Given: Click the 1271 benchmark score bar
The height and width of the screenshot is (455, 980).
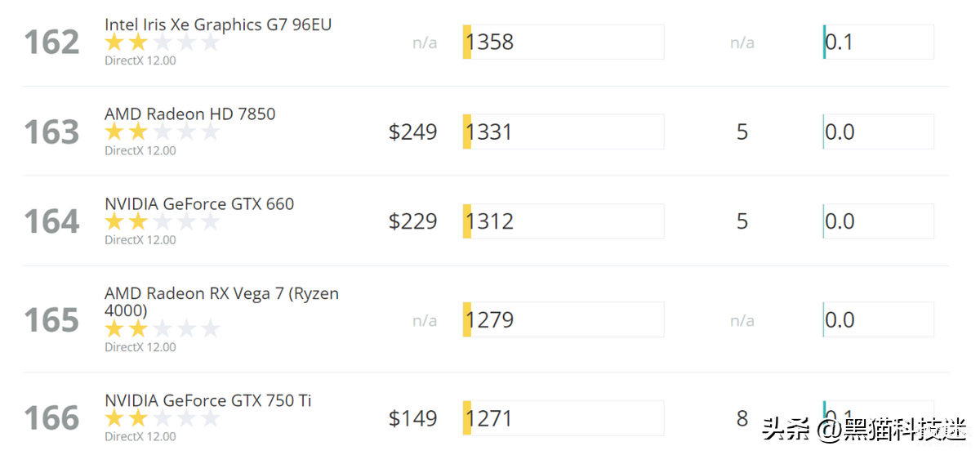Looking at the screenshot, I should [x=563, y=418].
